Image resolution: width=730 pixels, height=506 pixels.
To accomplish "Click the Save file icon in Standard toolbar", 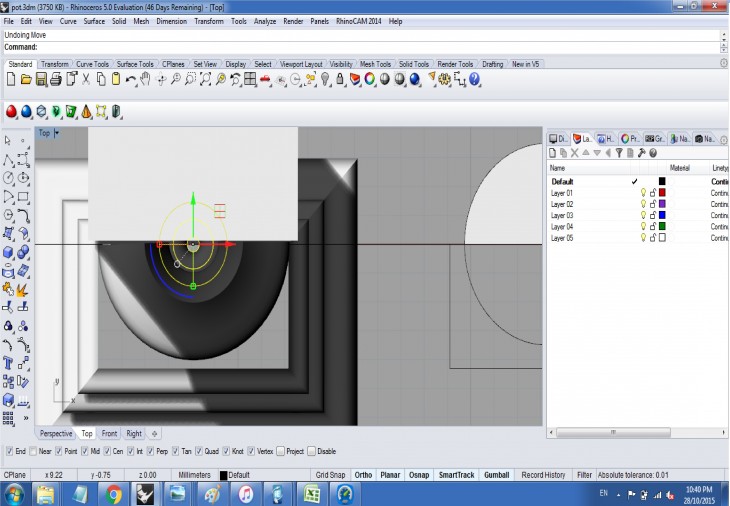I will (x=41, y=79).
